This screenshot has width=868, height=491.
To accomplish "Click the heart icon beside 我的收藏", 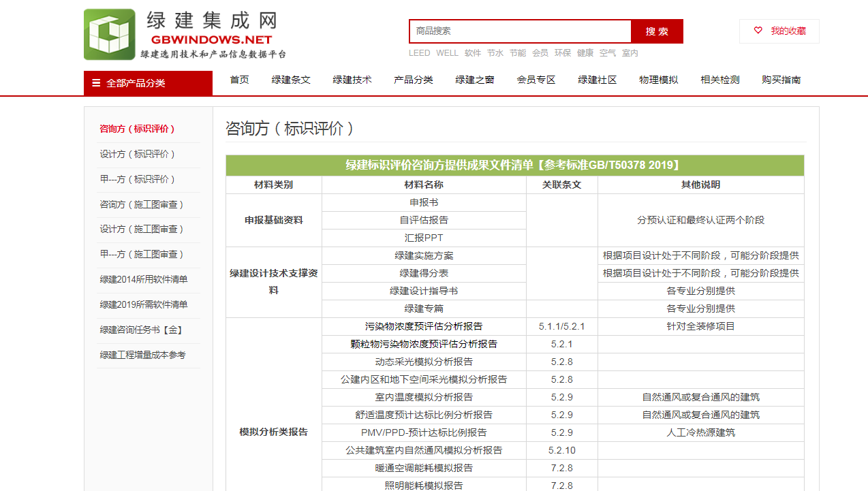I will tap(757, 31).
